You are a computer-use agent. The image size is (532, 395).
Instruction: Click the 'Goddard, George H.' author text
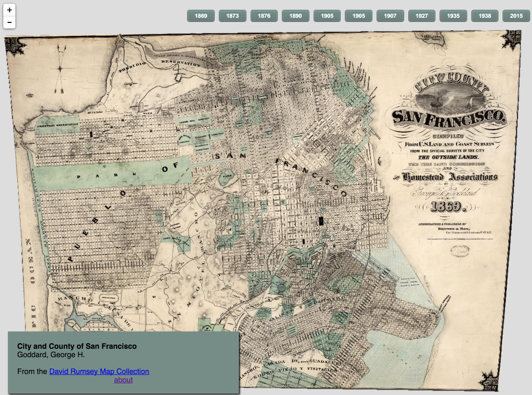click(x=51, y=355)
